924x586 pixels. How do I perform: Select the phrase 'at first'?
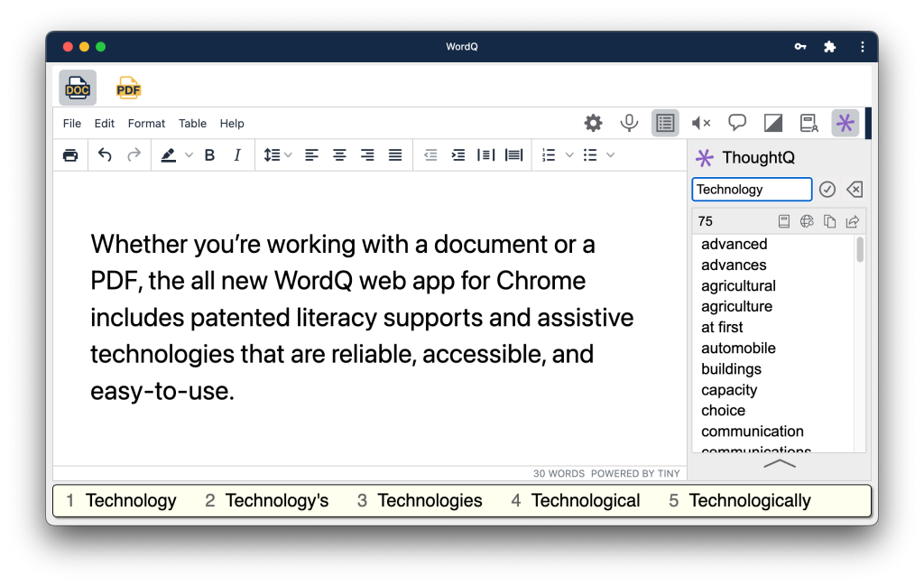point(722,327)
